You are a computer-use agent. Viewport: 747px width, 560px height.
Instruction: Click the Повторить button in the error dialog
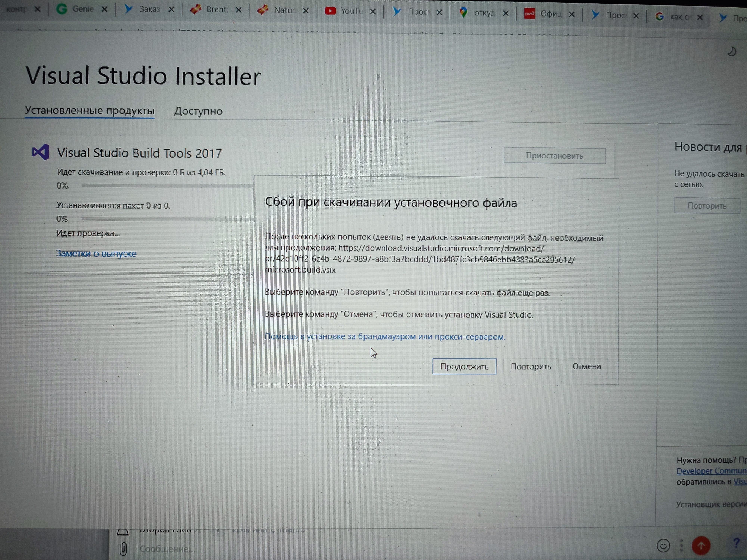[x=531, y=366]
